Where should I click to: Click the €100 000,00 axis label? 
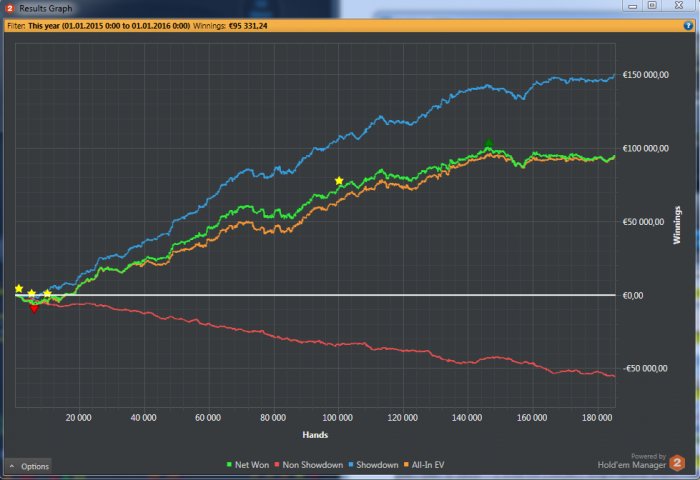pos(646,148)
